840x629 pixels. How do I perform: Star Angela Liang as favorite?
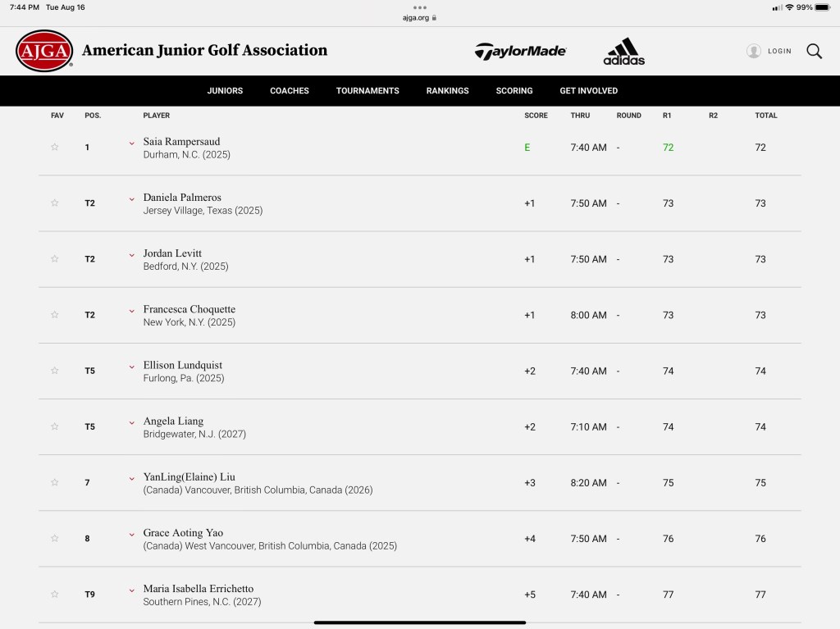point(55,426)
